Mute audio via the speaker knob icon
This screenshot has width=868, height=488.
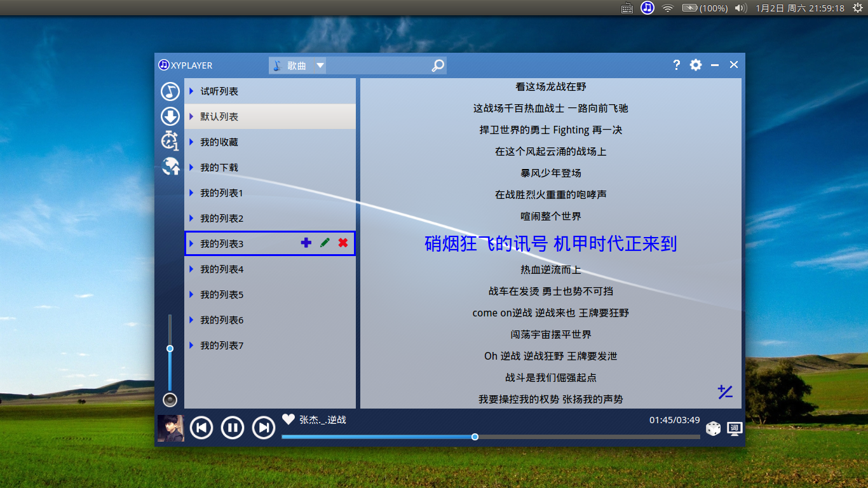(x=170, y=400)
